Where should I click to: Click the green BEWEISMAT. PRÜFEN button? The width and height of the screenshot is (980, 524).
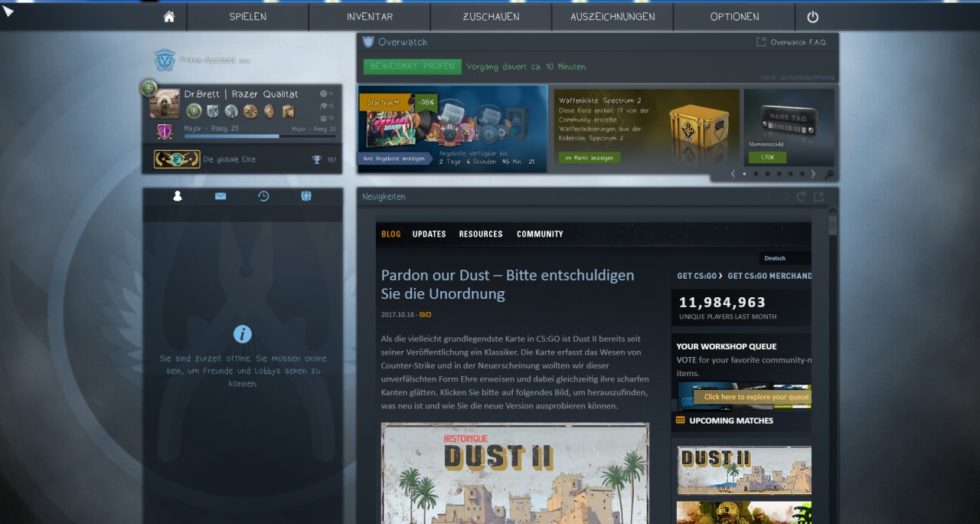coord(412,67)
